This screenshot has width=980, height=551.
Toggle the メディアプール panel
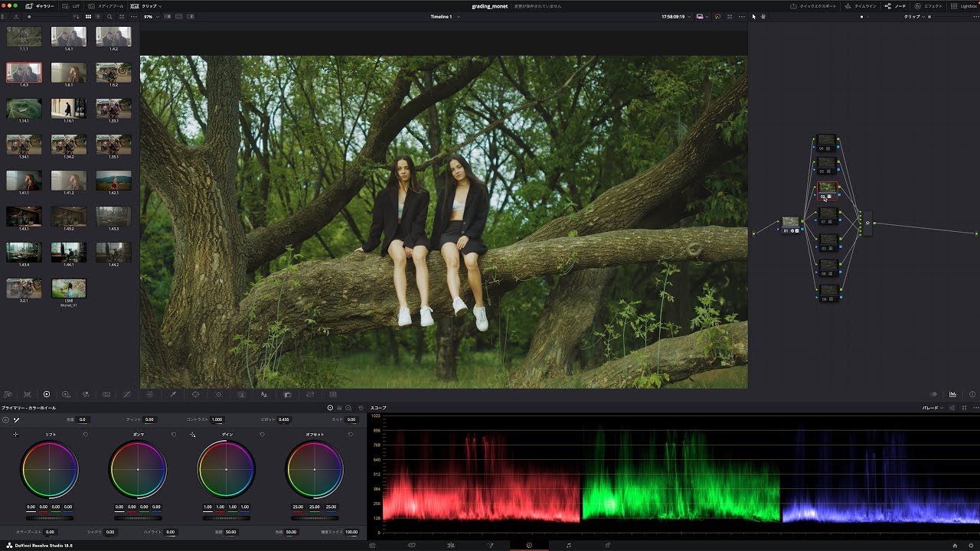click(x=106, y=5)
